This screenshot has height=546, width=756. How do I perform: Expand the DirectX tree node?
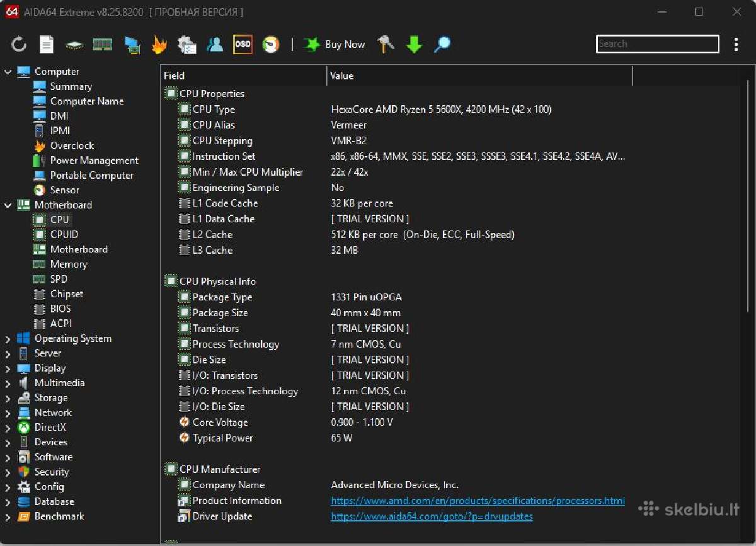coord(8,428)
